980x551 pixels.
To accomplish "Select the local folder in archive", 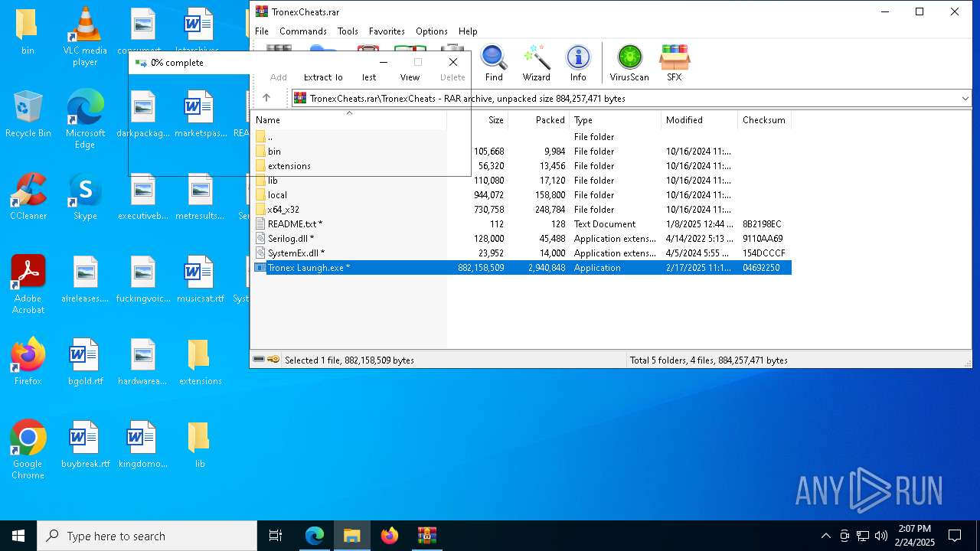I will (521, 195).
